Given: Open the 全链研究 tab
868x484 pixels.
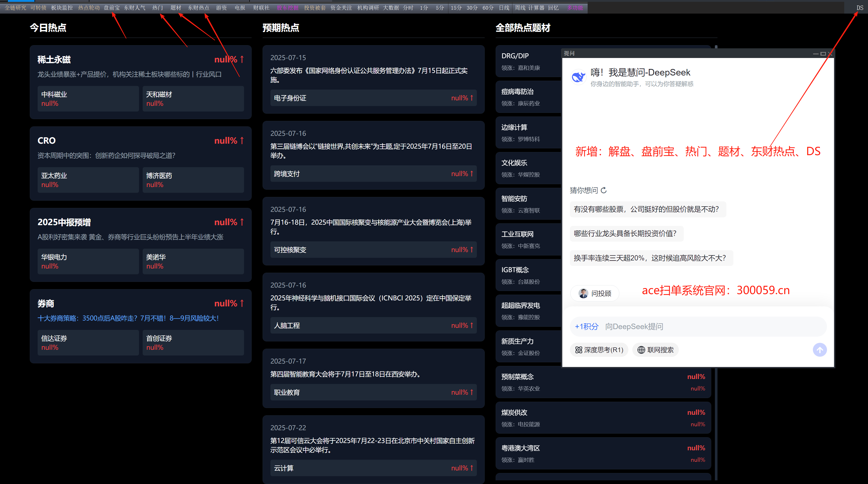Looking at the screenshot, I should [x=15, y=8].
